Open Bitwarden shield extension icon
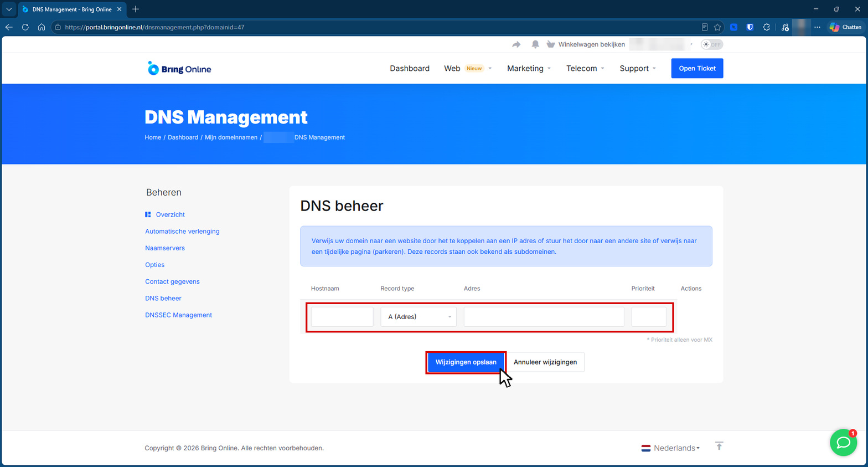 pos(750,27)
